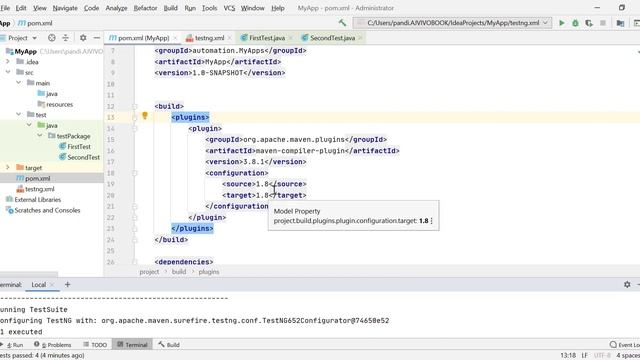Close the testng.xml editor tab
This screenshot has width=640, height=360.
230,38
